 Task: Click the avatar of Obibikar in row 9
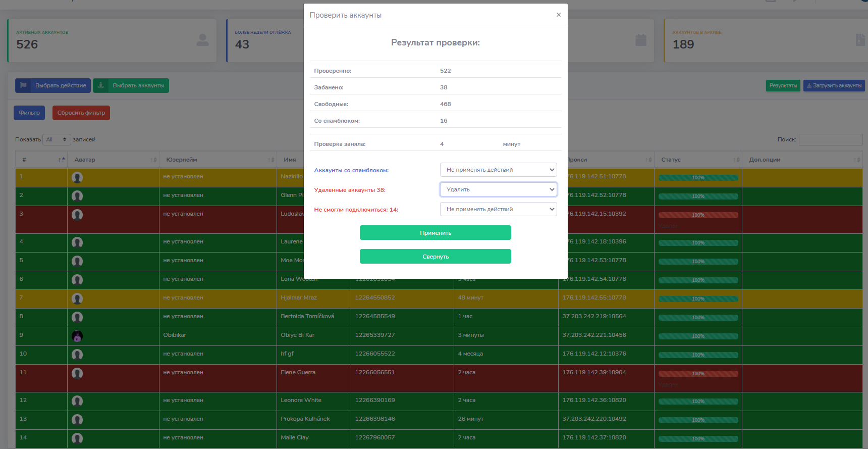coord(77,336)
